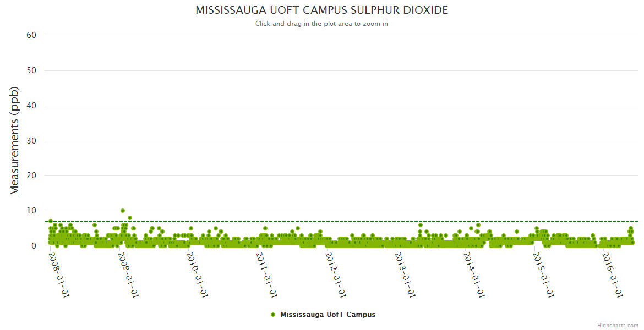The height and width of the screenshot is (330, 644).
Task: Select the 2009-01-01 date label
Action: [128, 275]
